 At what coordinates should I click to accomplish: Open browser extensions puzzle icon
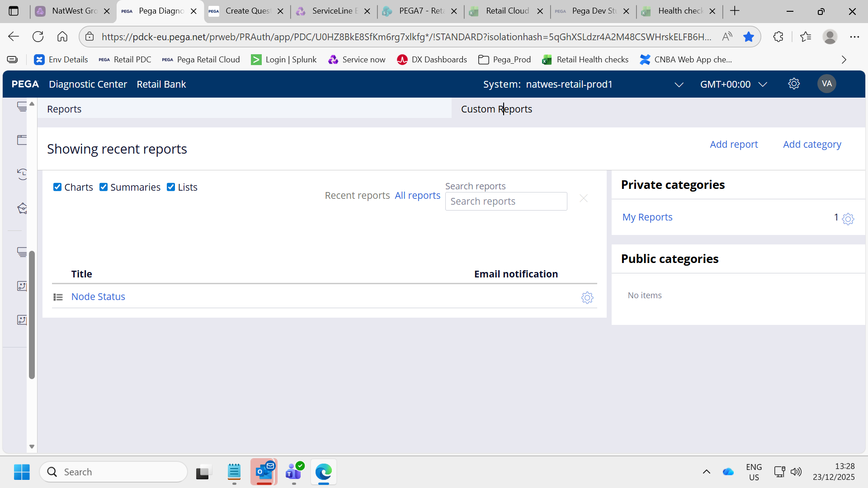(x=778, y=37)
